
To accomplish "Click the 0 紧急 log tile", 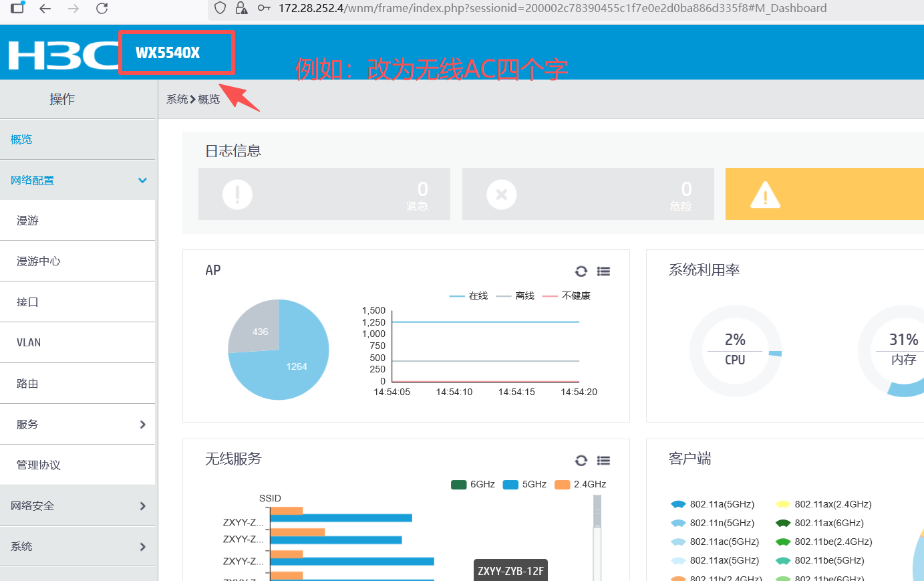I will 324,194.
